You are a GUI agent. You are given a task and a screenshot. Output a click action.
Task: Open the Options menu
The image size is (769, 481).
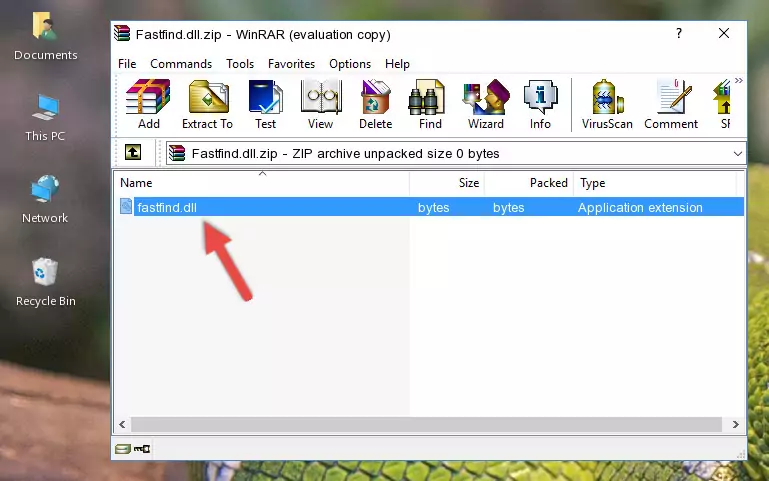(350, 64)
